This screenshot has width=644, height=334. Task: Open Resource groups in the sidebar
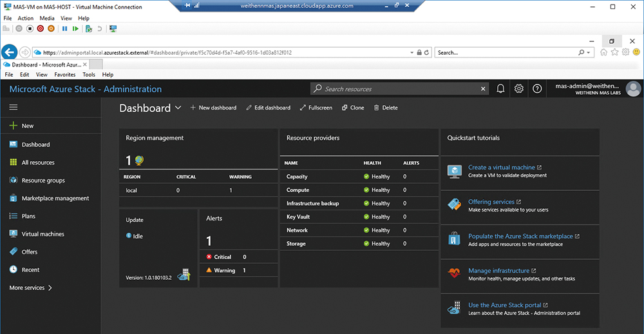click(50, 180)
